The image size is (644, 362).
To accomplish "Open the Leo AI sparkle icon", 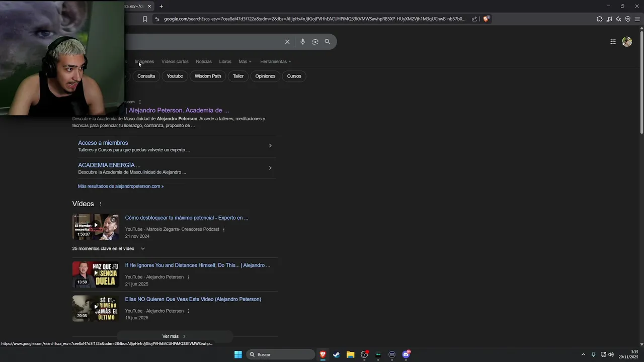I will coord(618,19).
